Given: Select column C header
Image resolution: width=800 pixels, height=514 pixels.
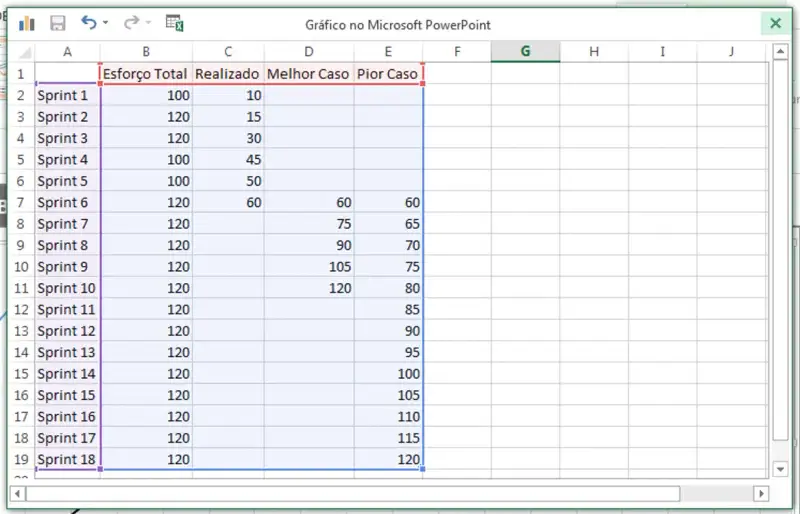Looking at the screenshot, I should pos(228,52).
